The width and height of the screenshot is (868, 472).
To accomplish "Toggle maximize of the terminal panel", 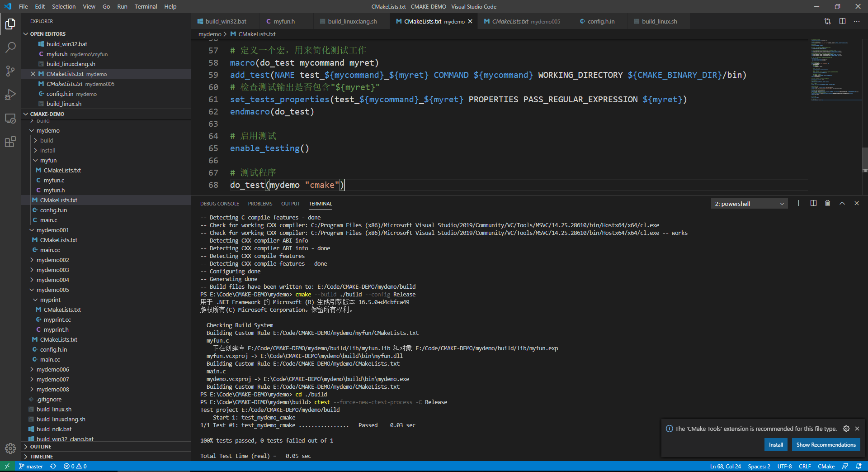I will tap(842, 203).
